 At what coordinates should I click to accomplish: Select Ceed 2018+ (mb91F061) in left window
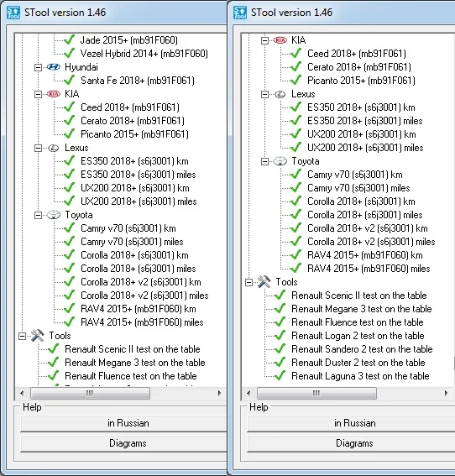point(130,107)
